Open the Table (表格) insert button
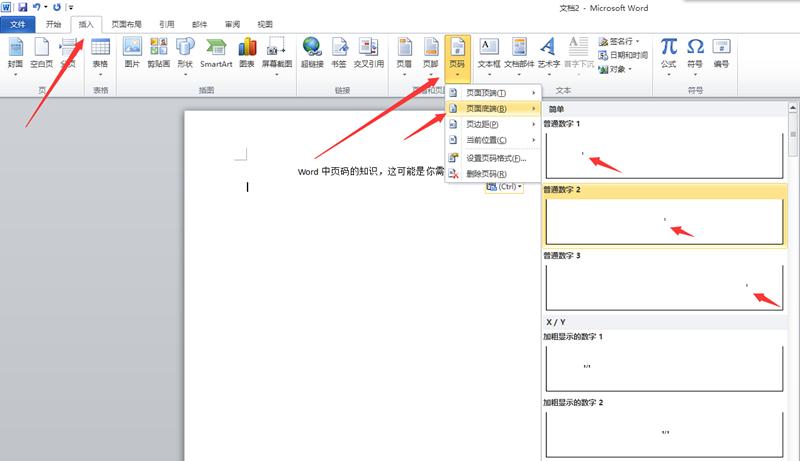800x461 pixels. click(x=101, y=55)
